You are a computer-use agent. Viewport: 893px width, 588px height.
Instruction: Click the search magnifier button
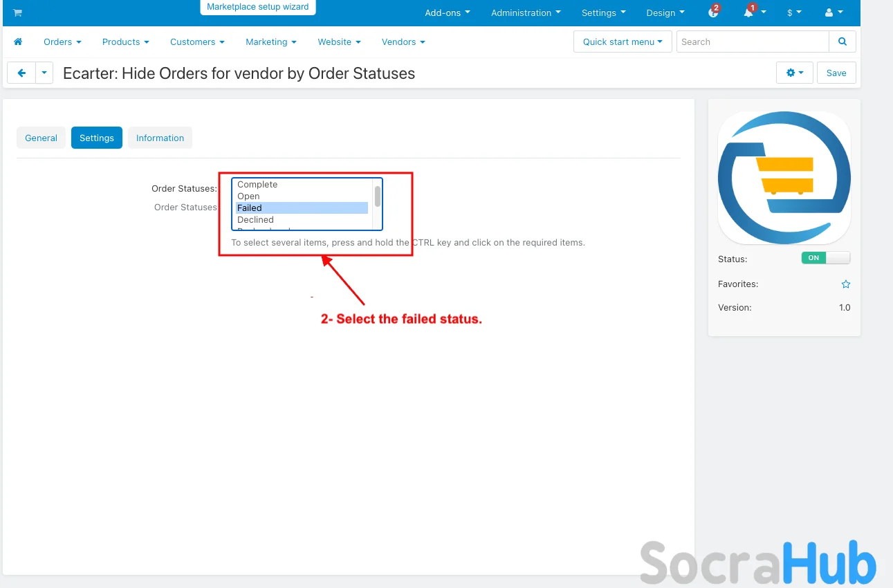click(843, 42)
